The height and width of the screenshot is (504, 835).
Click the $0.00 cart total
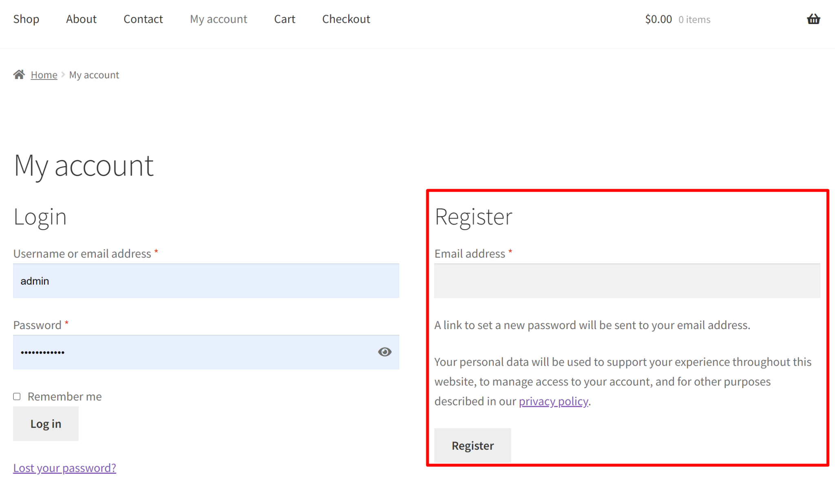(658, 19)
